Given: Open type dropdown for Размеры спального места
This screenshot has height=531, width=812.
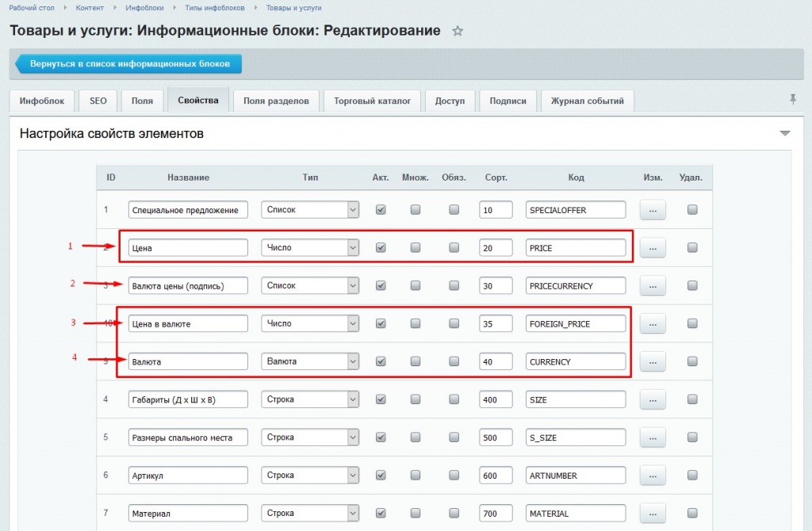Looking at the screenshot, I should pos(310,437).
